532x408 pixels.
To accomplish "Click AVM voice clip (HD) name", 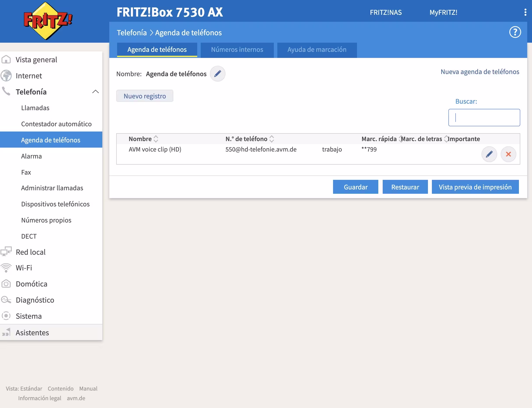I will (x=155, y=149).
